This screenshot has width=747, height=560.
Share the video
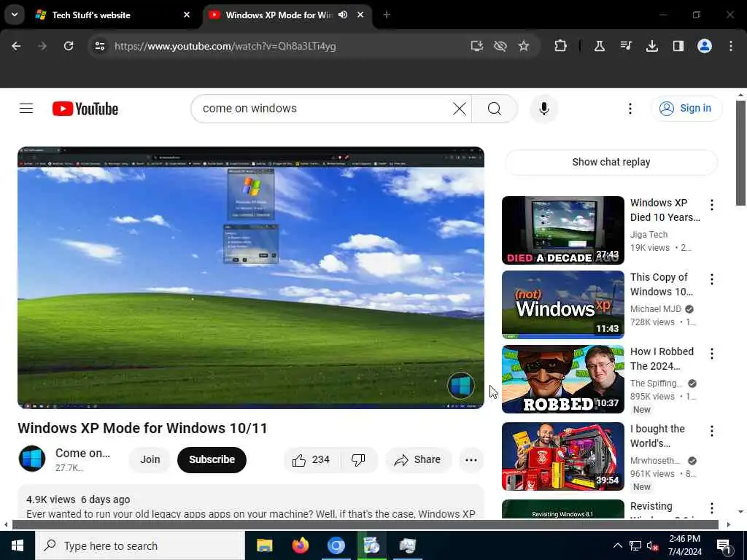[418, 459]
